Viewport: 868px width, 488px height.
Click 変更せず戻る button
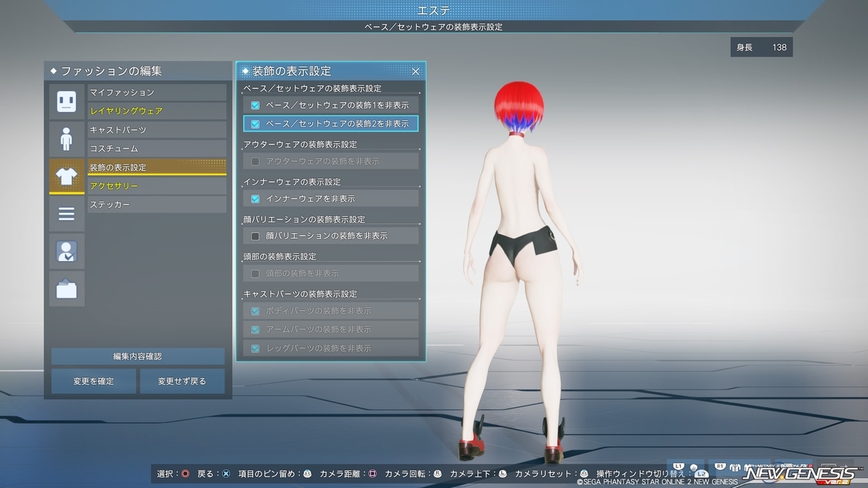coord(182,381)
